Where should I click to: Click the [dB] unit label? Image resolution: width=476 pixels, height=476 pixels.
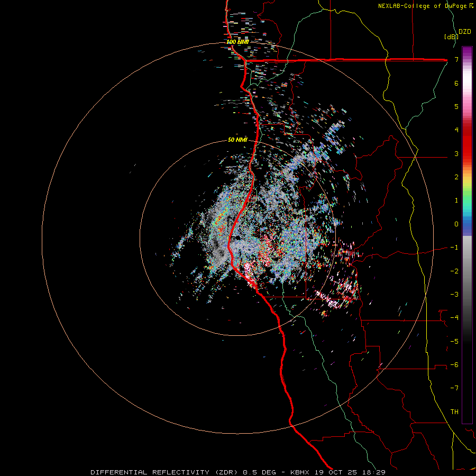pyautogui.click(x=451, y=36)
